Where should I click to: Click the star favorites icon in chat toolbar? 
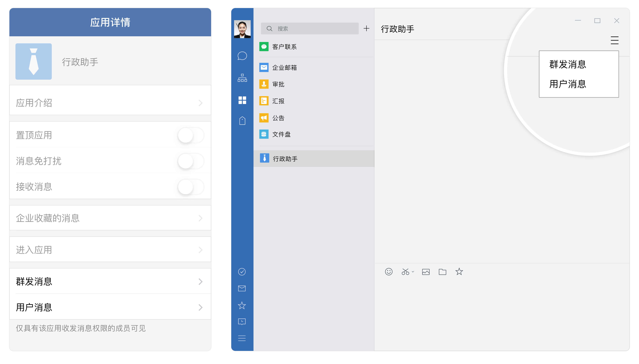pyautogui.click(x=459, y=272)
